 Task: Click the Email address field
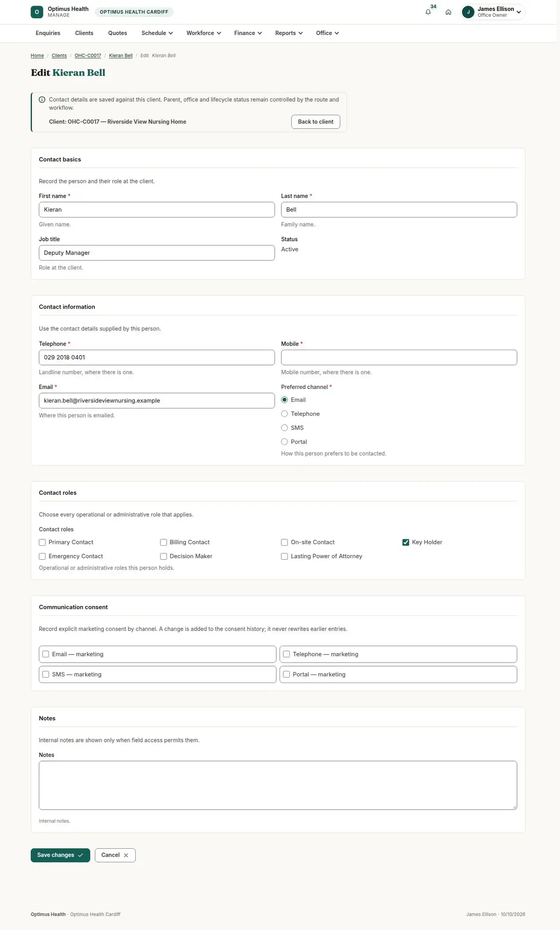click(x=157, y=401)
